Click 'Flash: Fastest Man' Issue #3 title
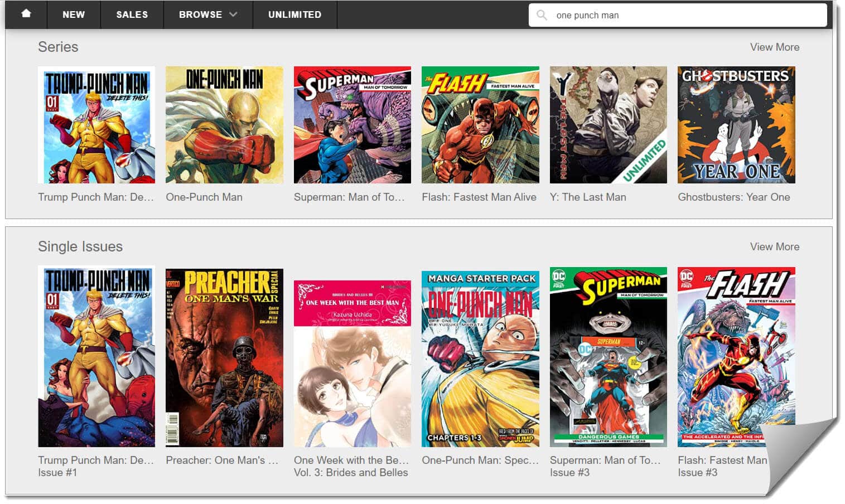The width and height of the screenshot is (845, 504). pos(722,460)
